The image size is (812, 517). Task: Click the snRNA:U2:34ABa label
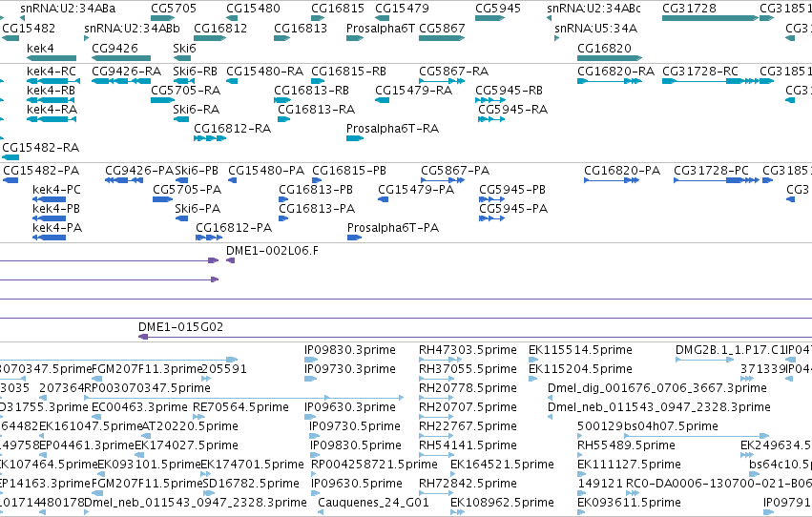pos(68,9)
